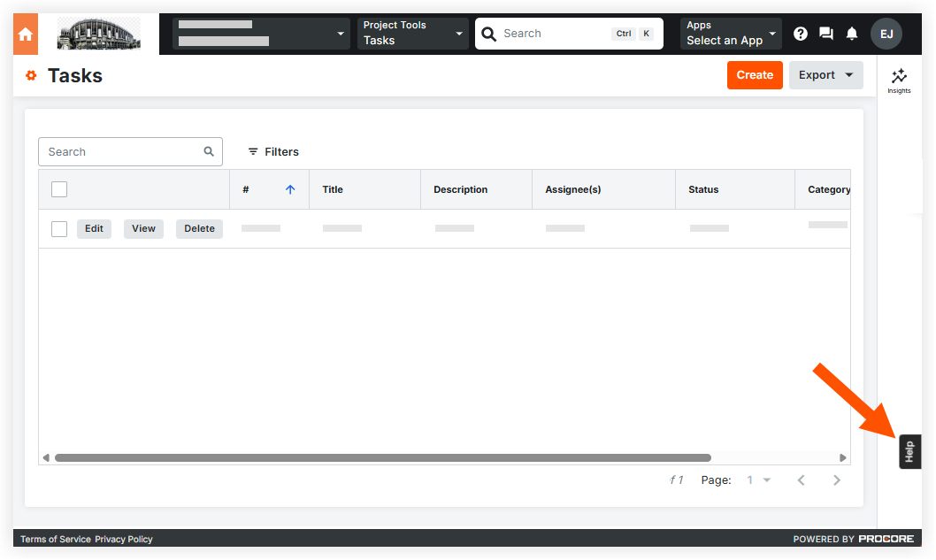
Task: Open the Project Tools dropdown
Action: pyautogui.click(x=412, y=33)
